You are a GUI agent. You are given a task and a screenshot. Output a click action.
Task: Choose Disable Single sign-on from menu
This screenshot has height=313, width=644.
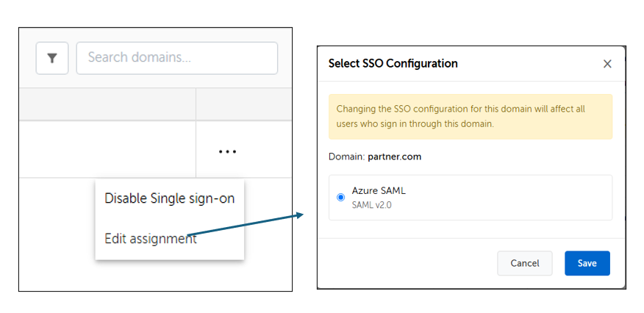pos(169,198)
